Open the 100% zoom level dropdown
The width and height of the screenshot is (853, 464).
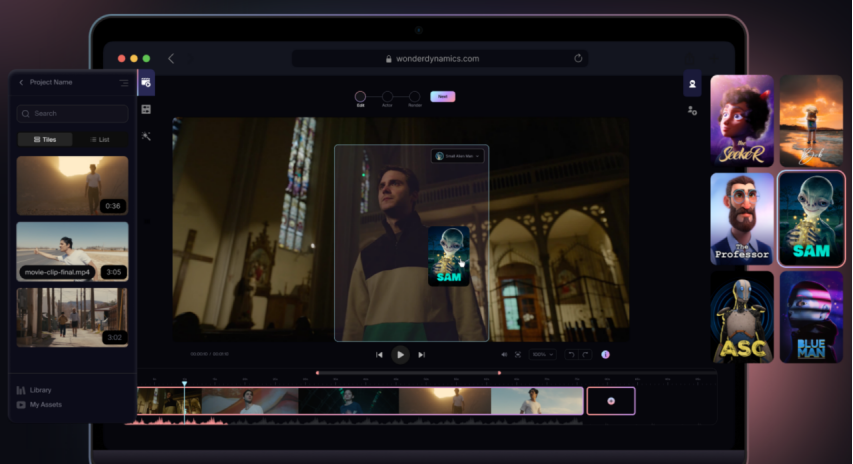click(543, 354)
